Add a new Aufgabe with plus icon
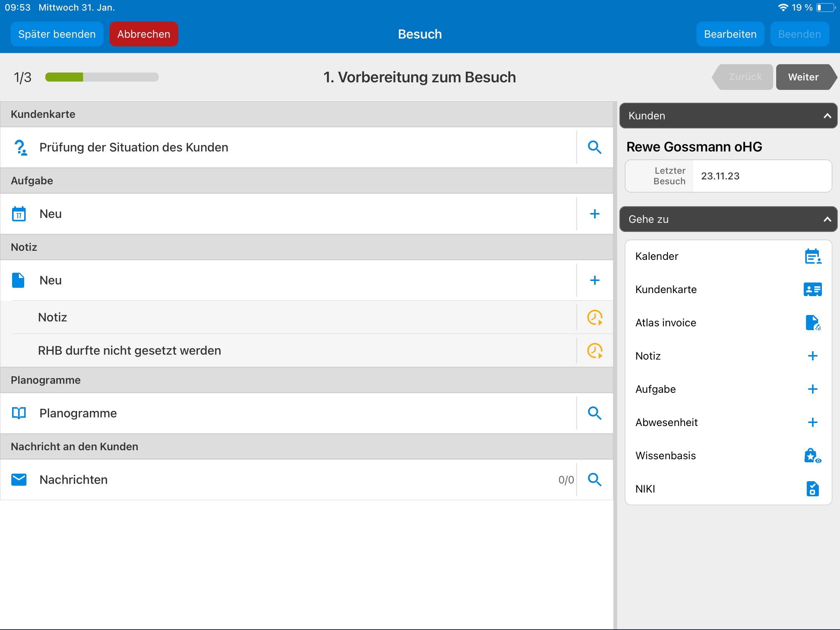This screenshot has width=840, height=630. (x=594, y=214)
